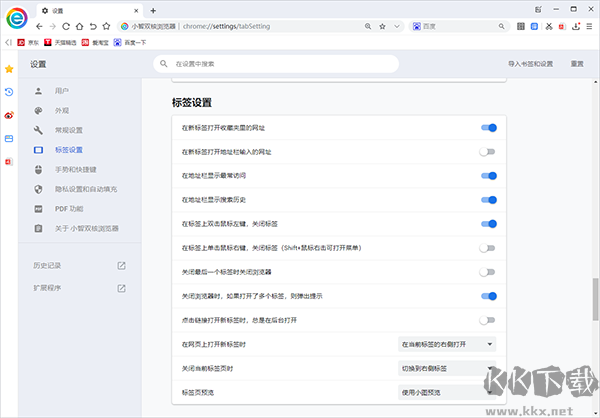Open a new tab with plus button

pyautogui.click(x=153, y=11)
